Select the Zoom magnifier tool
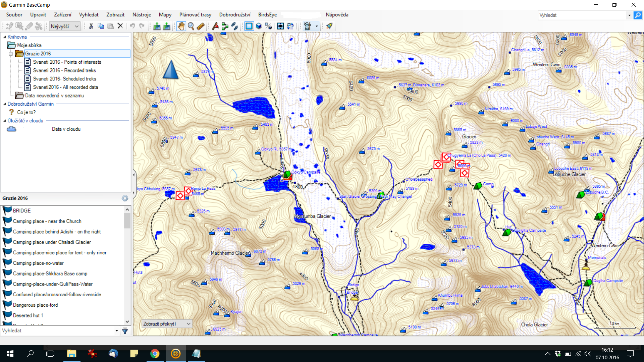644x362 pixels. [x=191, y=26]
